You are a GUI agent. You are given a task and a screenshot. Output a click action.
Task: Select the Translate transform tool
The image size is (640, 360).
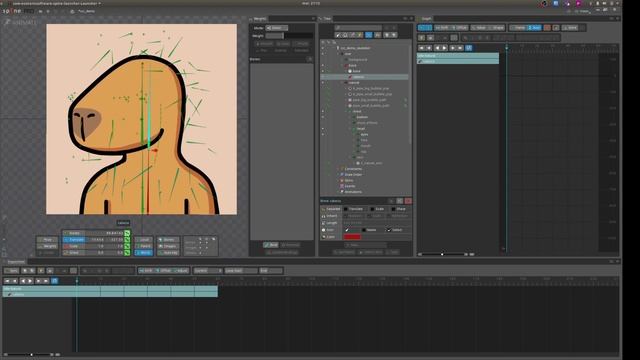(73, 240)
